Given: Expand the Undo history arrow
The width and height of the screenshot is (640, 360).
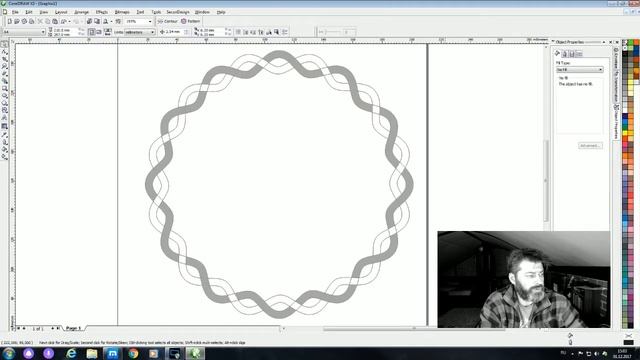Looking at the screenshot, I should pyautogui.click(x=69, y=21).
